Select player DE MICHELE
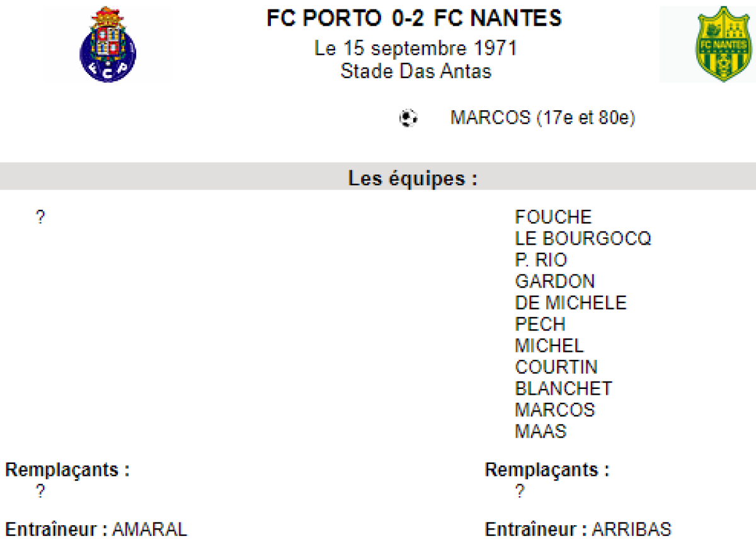 click(x=571, y=303)
